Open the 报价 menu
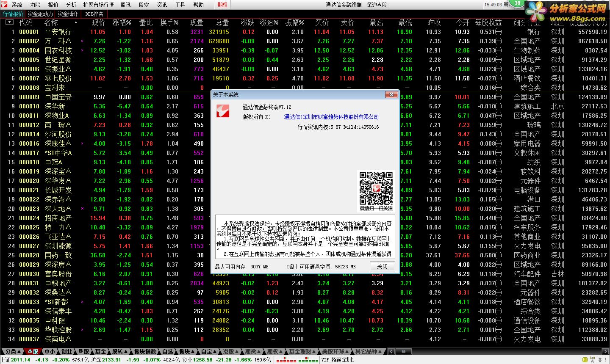The image size is (610, 364). click(53, 5)
